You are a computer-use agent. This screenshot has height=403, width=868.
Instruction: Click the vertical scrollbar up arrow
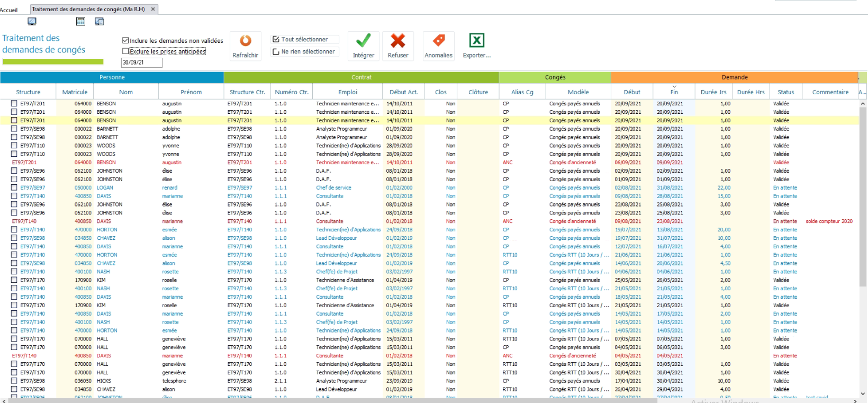863,104
